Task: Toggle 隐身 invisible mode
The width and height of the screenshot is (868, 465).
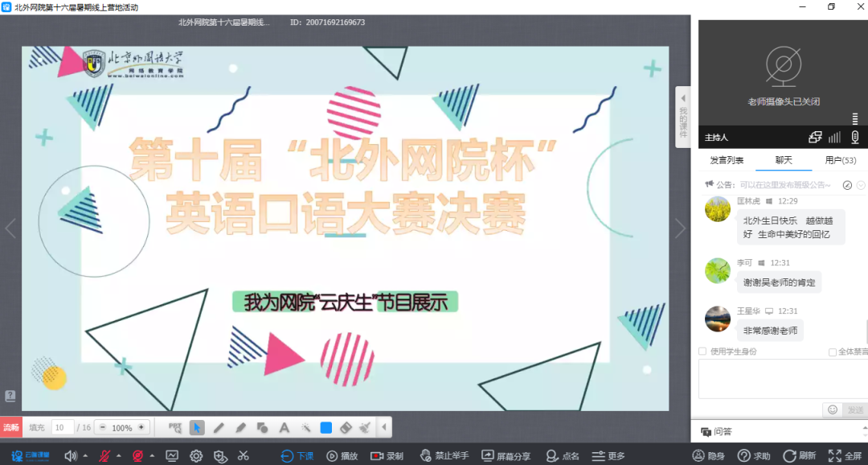Action: [709, 455]
